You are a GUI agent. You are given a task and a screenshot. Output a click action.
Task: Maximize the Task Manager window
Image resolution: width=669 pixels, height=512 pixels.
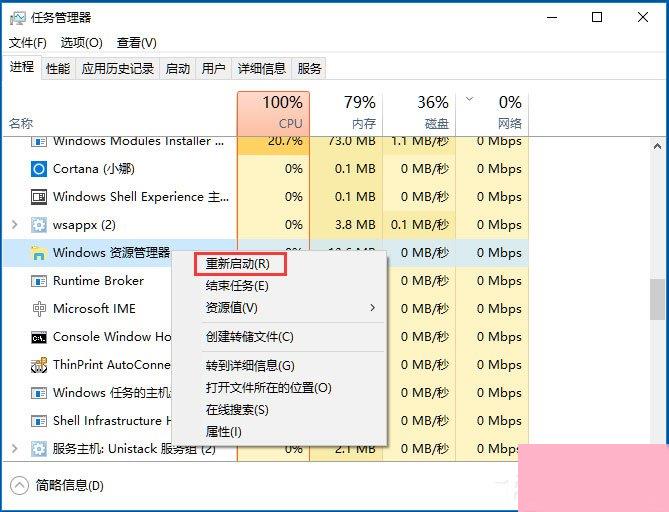pos(597,17)
